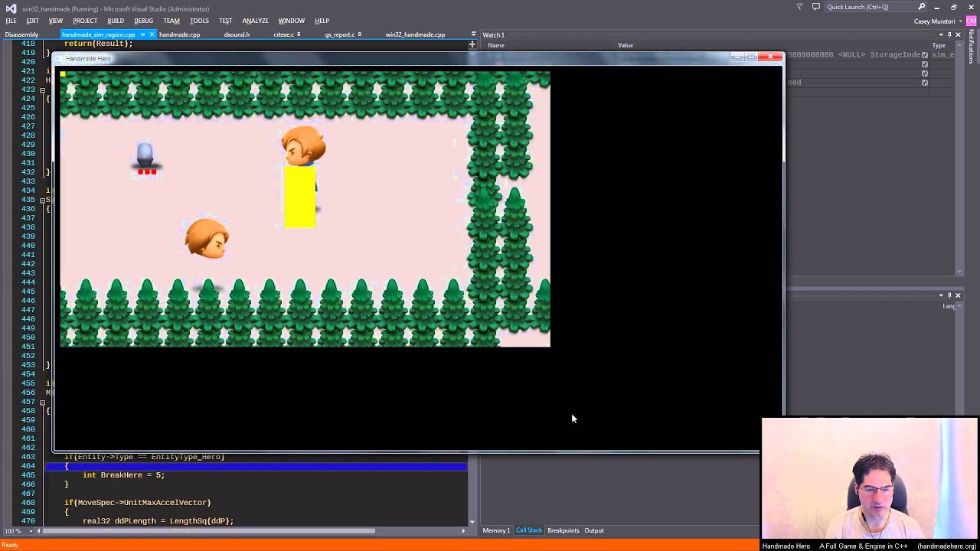Refresh the second Watch 1 row value
The width and height of the screenshot is (980, 551).
pyautogui.click(x=925, y=64)
